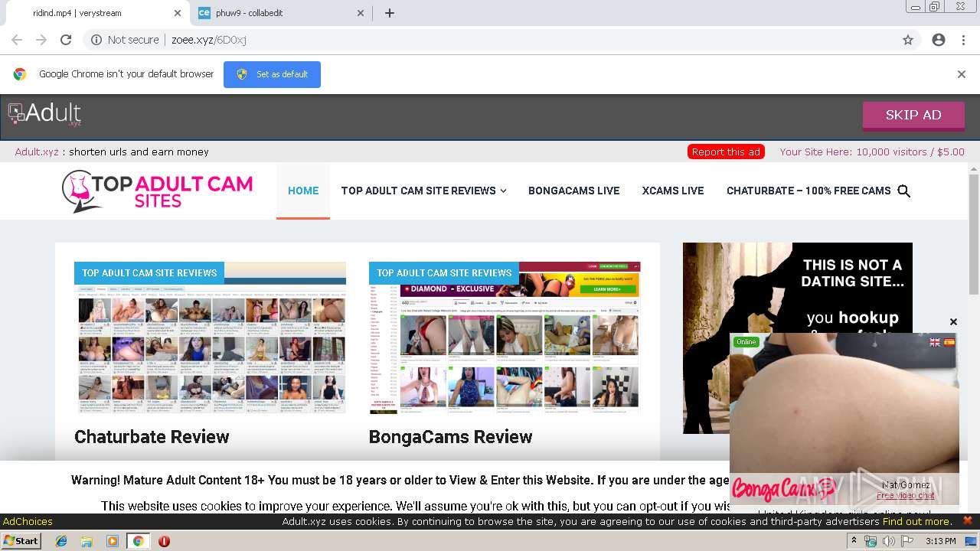Click the page vertical scrollbar thumb
Viewport: 980px width, 551px height.
[x=974, y=233]
